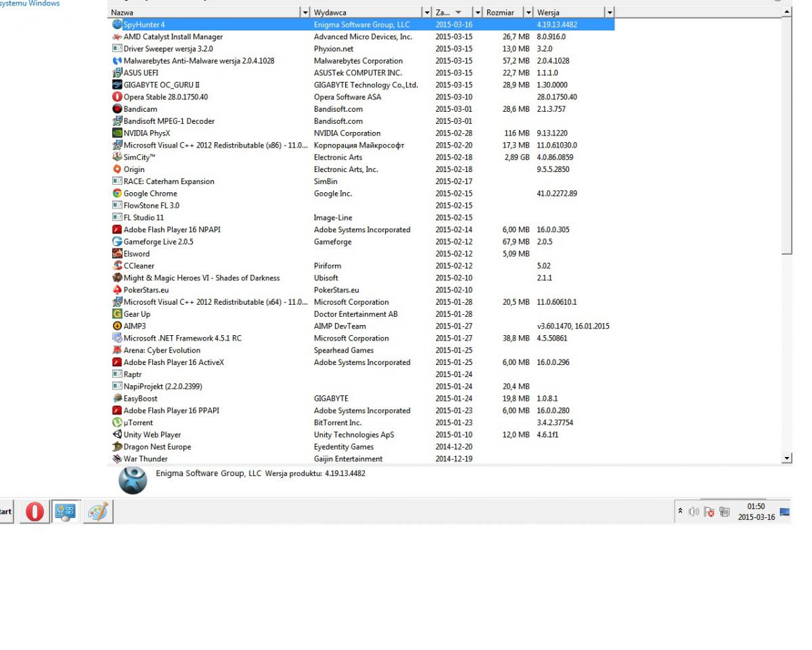Image resolution: width=812 pixels, height=650 pixels.
Task: Click the Adobe Flash Player 16 NPAPI icon
Action: [x=117, y=230]
